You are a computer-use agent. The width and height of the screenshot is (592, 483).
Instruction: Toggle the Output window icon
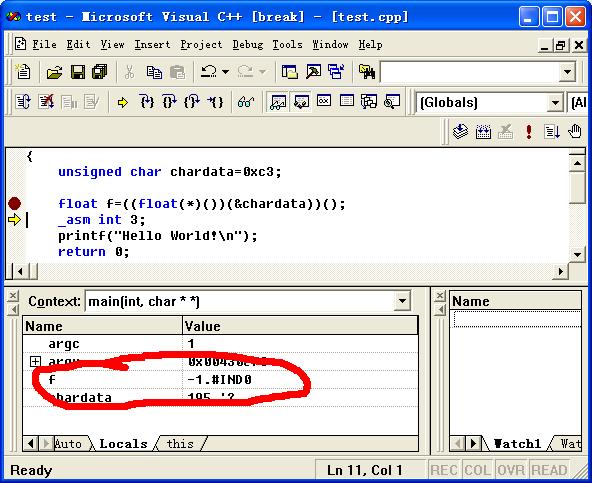[313, 71]
